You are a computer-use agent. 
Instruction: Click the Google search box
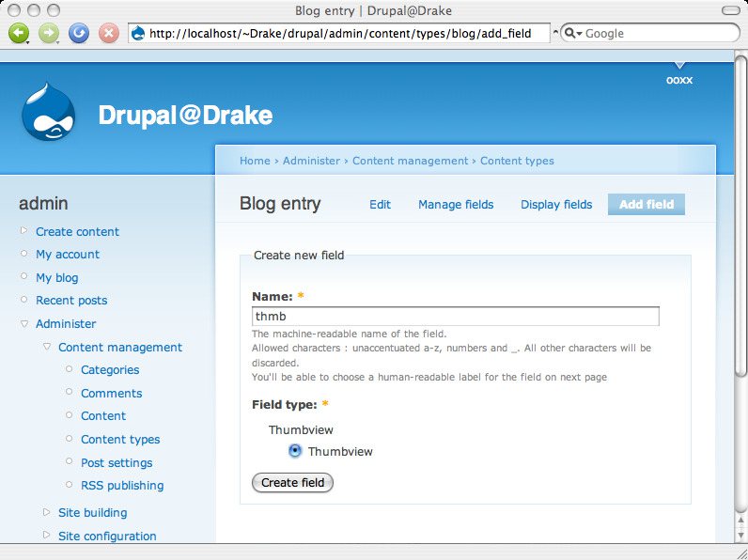tap(650, 34)
